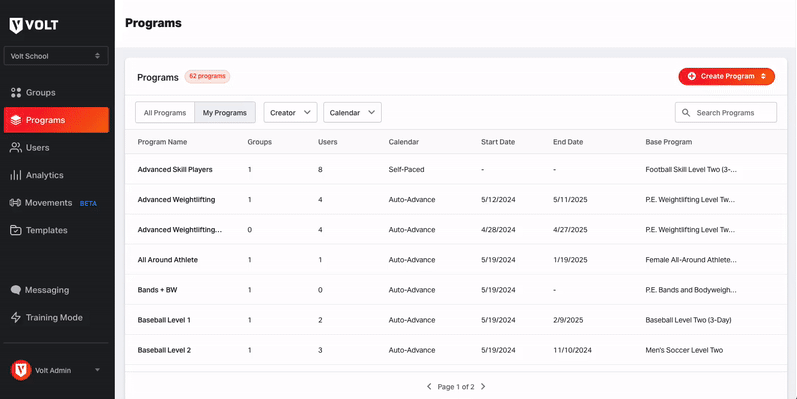Sort by Groups column header
The height and width of the screenshot is (399, 797).
(259, 142)
